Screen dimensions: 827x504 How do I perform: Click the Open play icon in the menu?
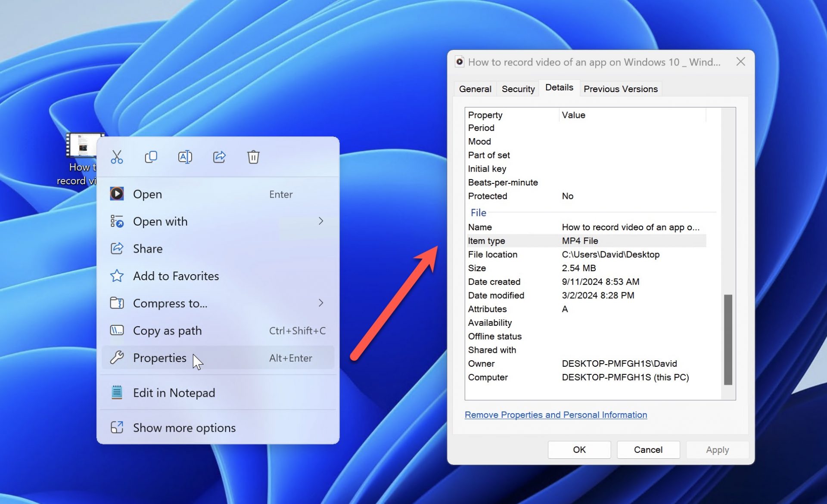(x=117, y=194)
